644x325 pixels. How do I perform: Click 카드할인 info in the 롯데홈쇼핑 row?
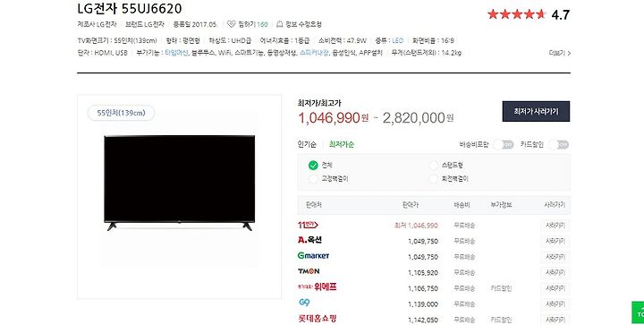click(x=501, y=320)
